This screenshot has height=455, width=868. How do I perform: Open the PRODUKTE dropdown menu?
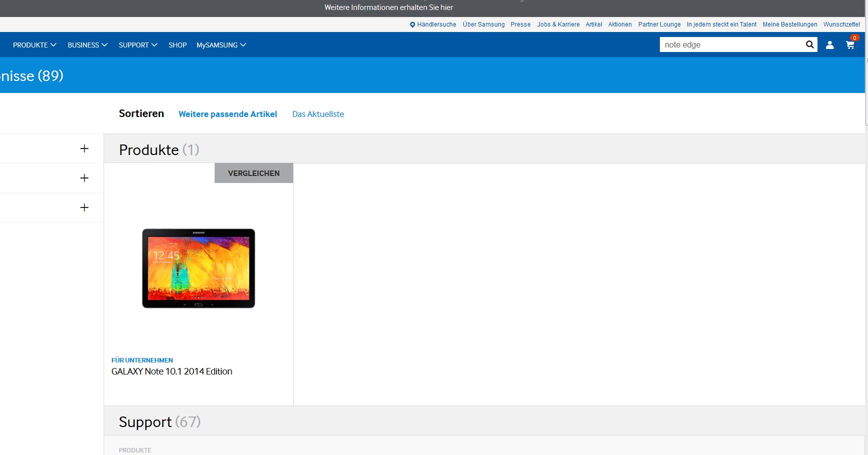35,45
